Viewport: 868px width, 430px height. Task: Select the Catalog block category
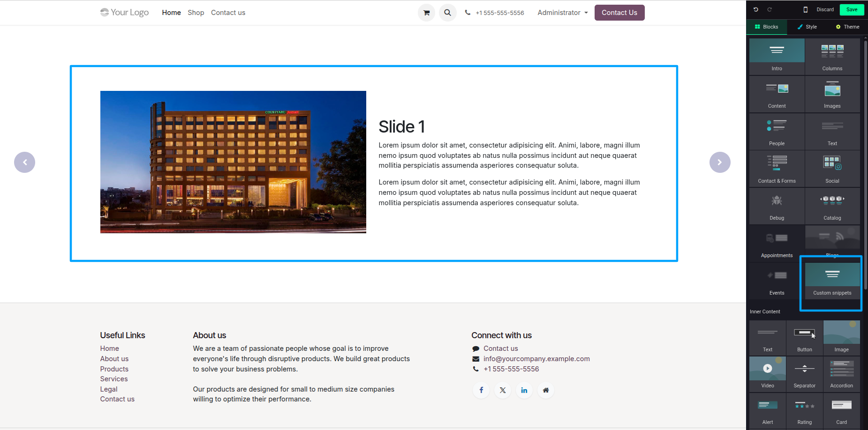pos(832,206)
